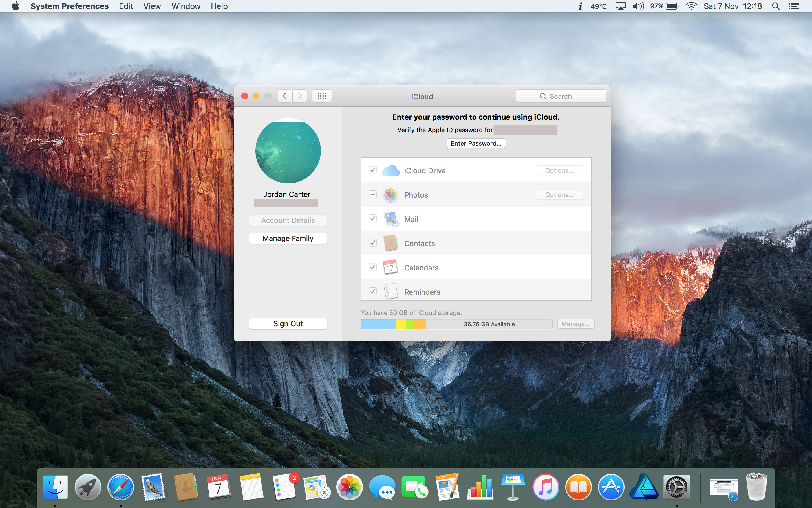Screen dimensions: 812x508
Task: Open Numbers app in the Dock
Action: click(x=480, y=487)
